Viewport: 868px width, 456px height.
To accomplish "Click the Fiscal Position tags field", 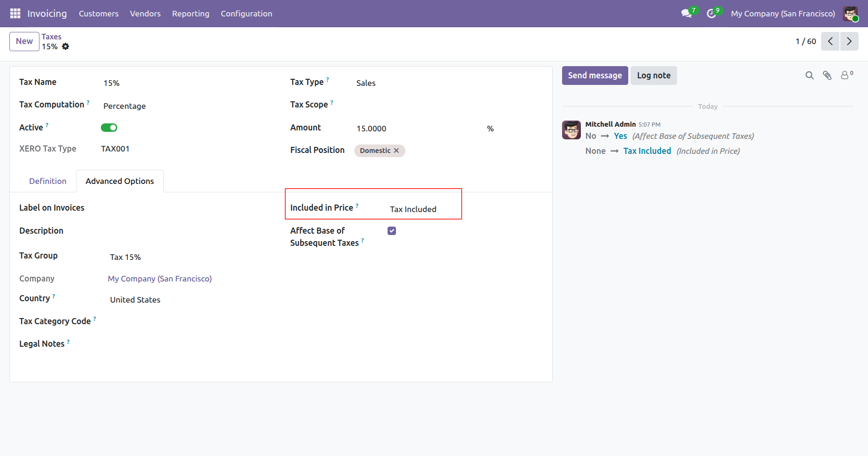I will 448,151.
